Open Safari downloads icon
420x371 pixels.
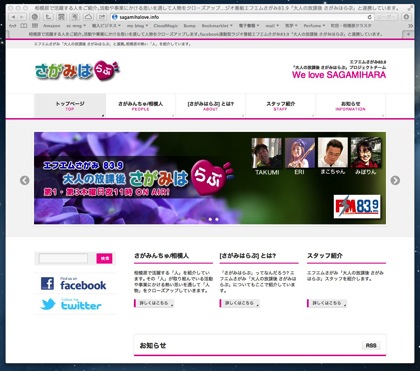406,17
